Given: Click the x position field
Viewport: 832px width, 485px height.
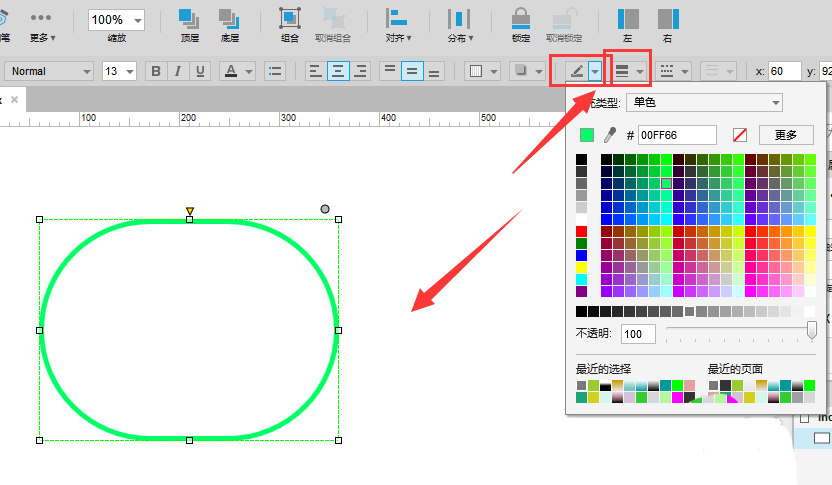Looking at the screenshot, I should pyautogui.click(x=784, y=71).
